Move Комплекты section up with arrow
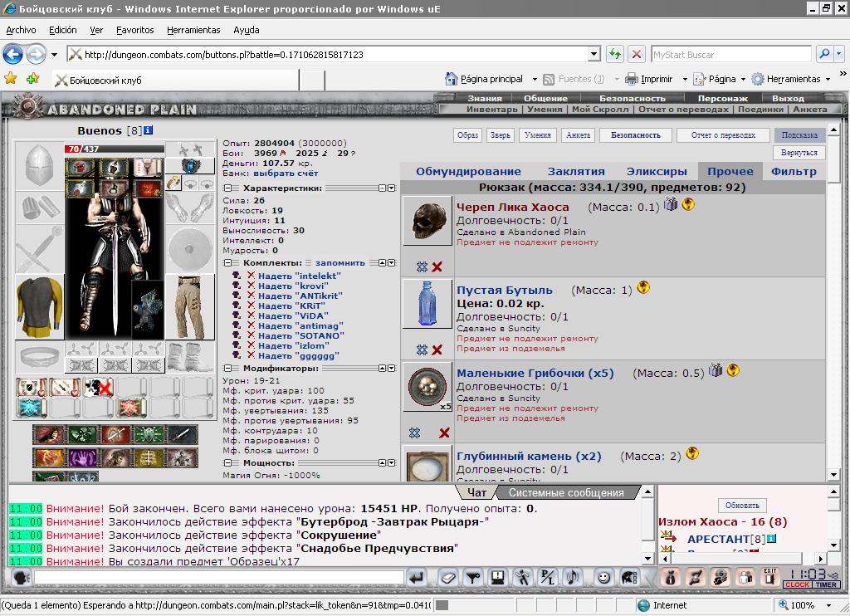 (x=382, y=262)
